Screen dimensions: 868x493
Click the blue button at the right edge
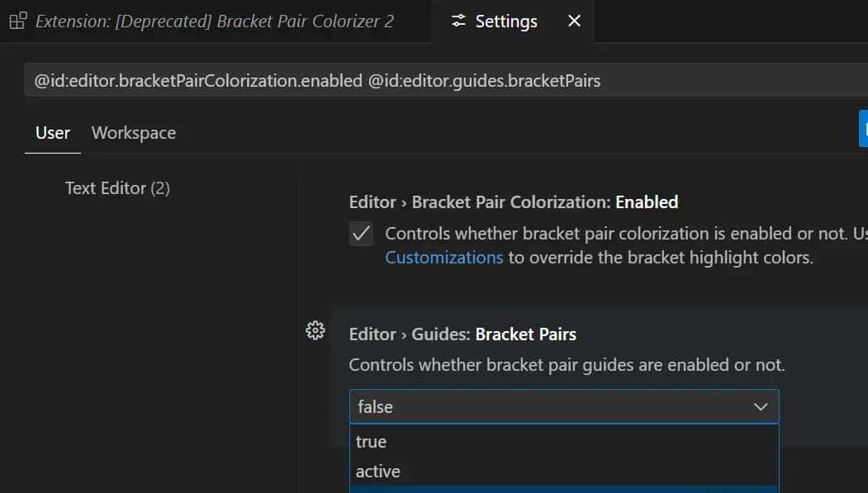(864, 128)
